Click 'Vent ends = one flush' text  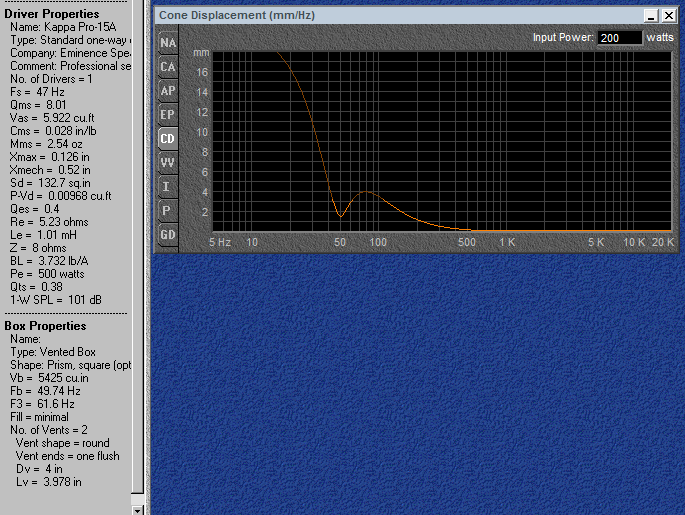pyautogui.click(x=68, y=456)
